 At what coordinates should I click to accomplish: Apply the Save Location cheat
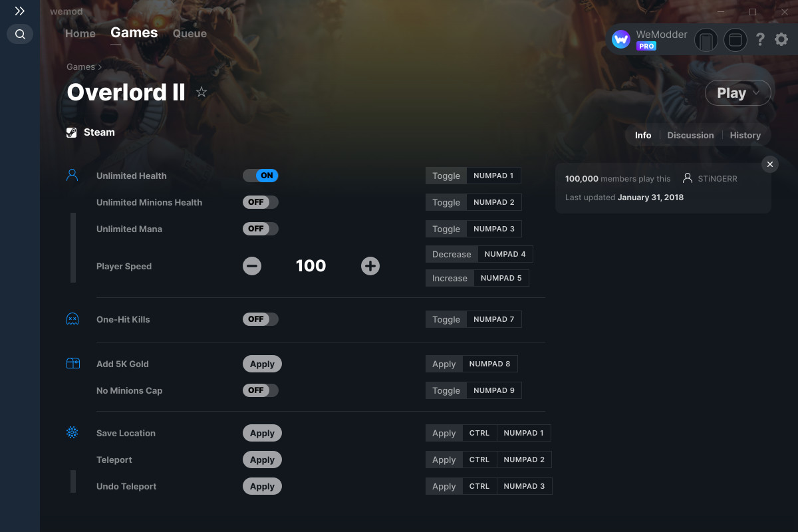[x=263, y=433]
